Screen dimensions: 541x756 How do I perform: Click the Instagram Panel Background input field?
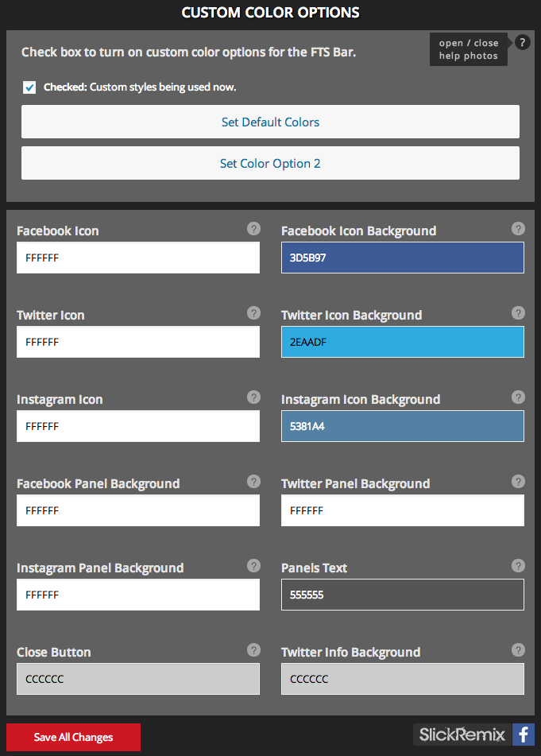coord(138,595)
